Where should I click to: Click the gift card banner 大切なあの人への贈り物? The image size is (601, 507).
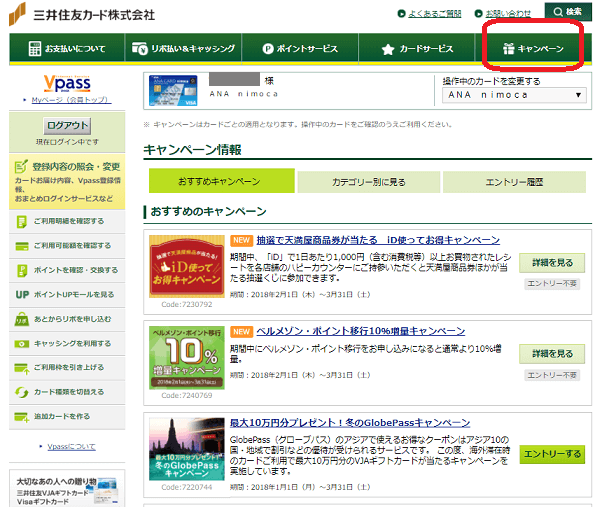pyautogui.click(x=67, y=489)
